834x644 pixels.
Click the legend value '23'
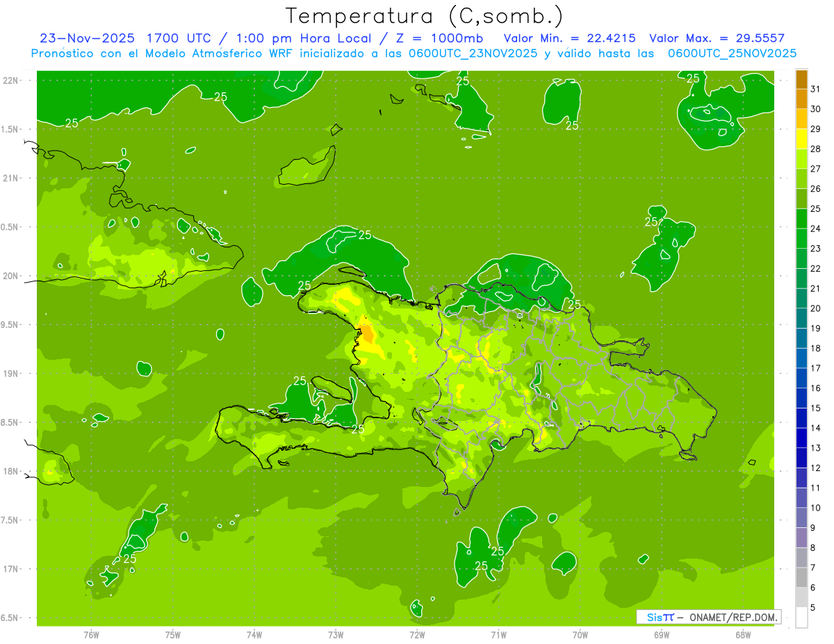816,249
